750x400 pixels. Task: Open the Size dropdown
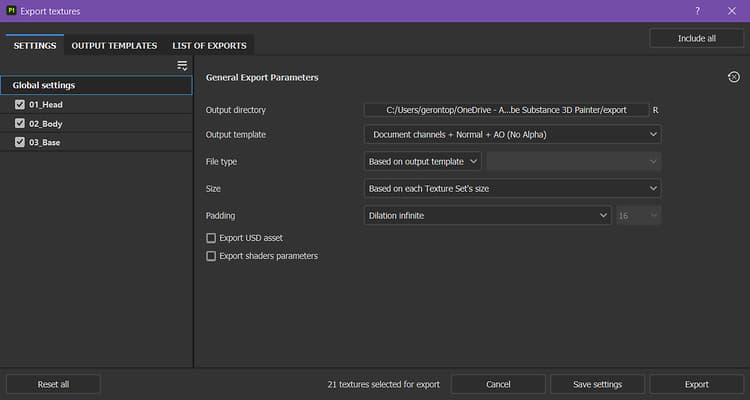coord(512,188)
